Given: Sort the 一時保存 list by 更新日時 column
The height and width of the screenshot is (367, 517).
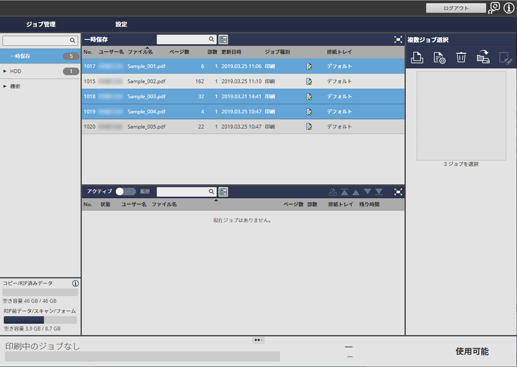Looking at the screenshot, I should (231, 52).
